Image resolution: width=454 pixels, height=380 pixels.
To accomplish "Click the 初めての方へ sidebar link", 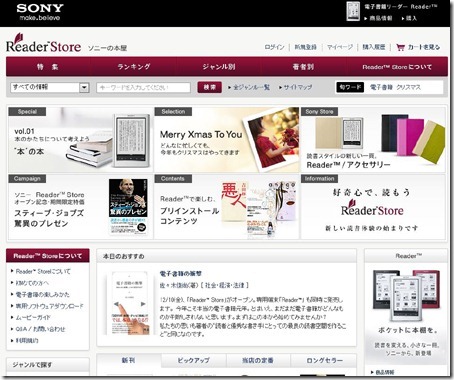I will (32, 283).
